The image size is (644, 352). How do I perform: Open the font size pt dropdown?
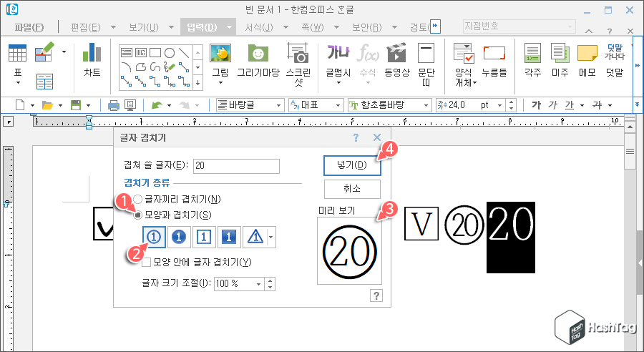500,105
